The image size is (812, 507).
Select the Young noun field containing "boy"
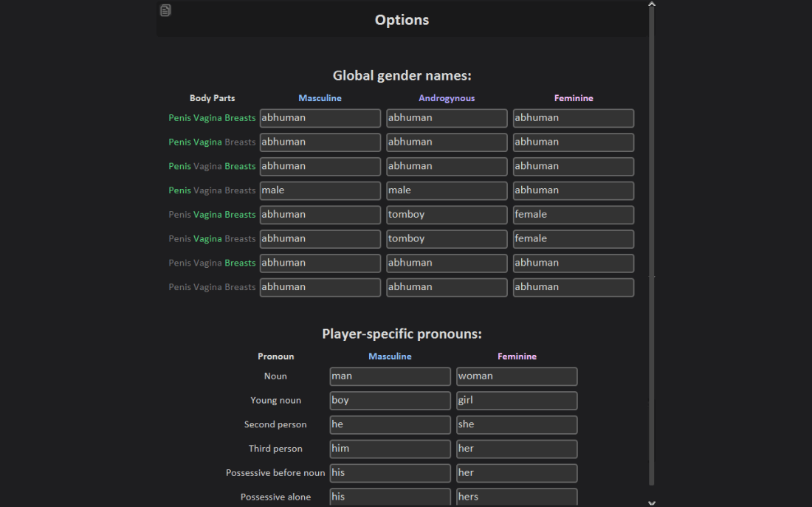[x=390, y=401]
